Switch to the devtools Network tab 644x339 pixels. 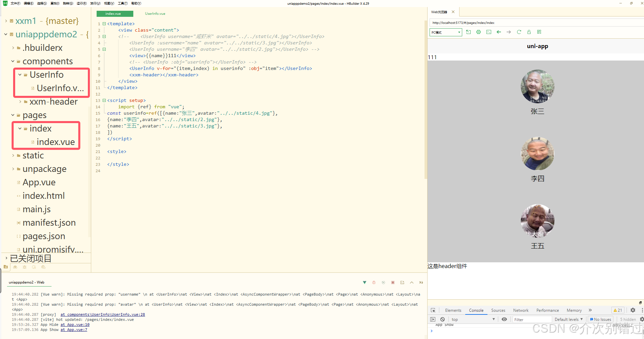pos(521,310)
